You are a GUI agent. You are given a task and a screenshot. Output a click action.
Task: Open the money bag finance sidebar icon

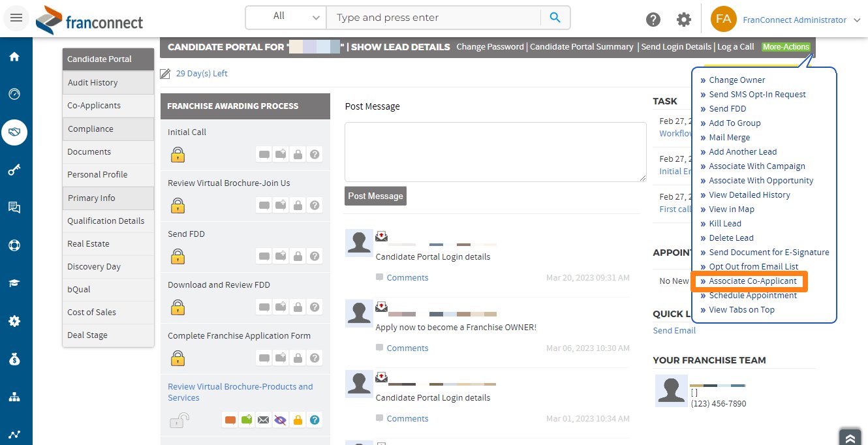[x=14, y=359]
